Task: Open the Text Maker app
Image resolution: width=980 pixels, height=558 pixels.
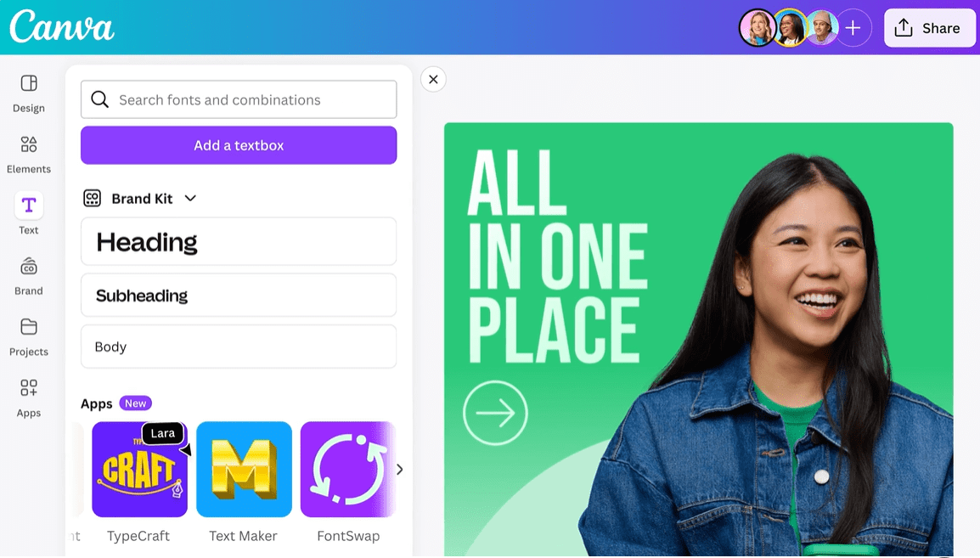Action: click(244, 469)
